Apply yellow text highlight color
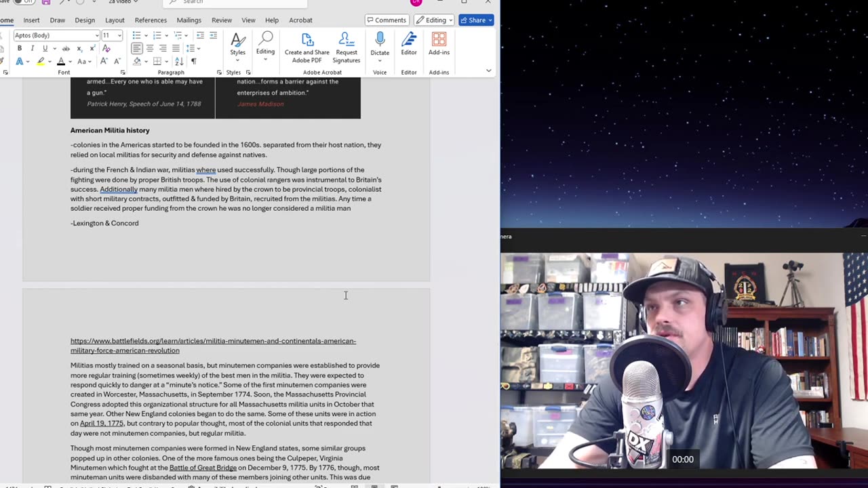Image resolution: width=868 pixels, height=488 pixels. pyautogui.click(x=41, y=61)
